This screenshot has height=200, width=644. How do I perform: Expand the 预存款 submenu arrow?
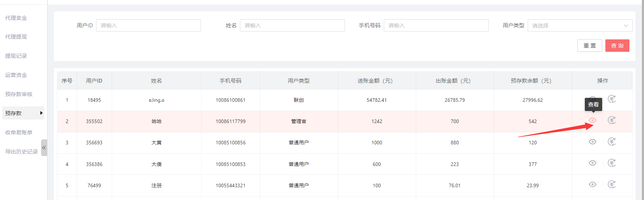41,113
